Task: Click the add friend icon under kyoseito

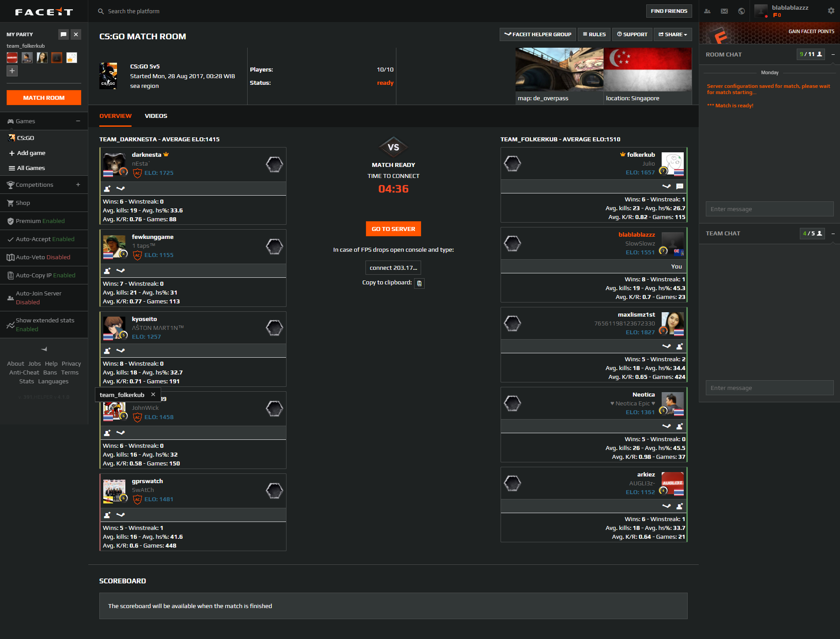Action: pos(107,351)
